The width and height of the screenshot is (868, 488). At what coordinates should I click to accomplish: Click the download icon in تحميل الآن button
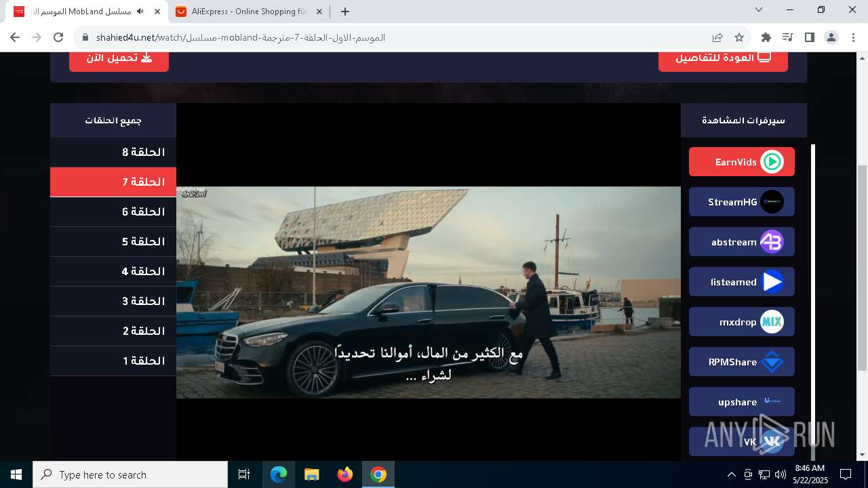(x=146, y=58)
